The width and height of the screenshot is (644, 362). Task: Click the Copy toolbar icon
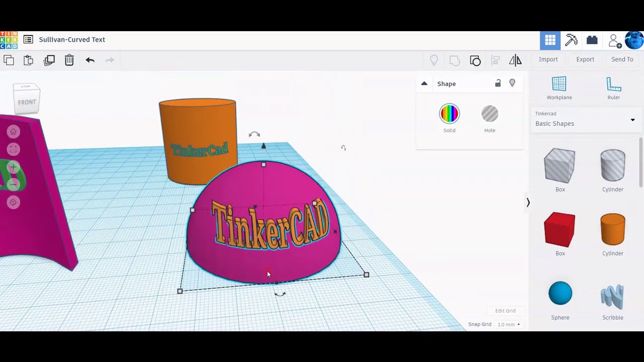(x=9, y=60)
